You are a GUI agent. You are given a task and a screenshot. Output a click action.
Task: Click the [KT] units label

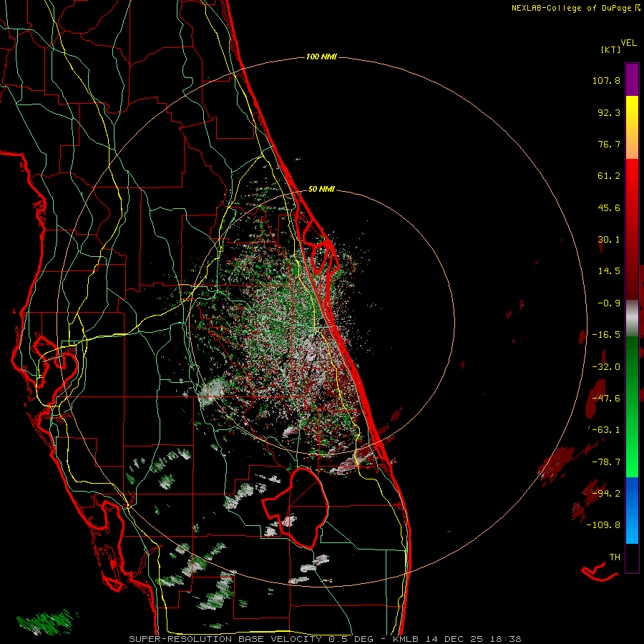coord(611,49)
